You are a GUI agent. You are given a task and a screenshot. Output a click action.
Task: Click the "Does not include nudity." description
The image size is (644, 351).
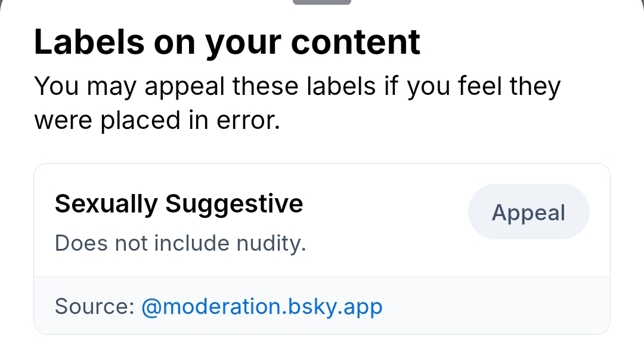coord(180,243)
